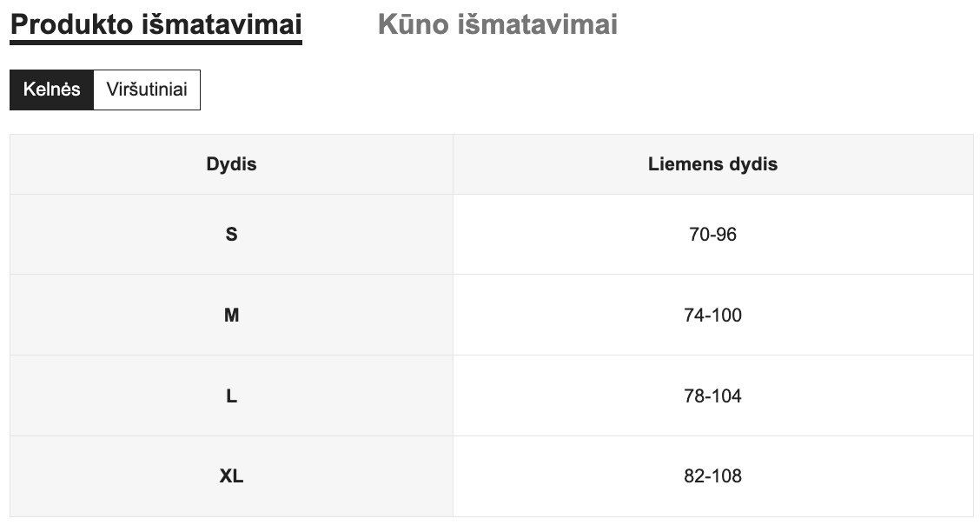Show tops sizes with Viršutiniai

tap(147, 90)
